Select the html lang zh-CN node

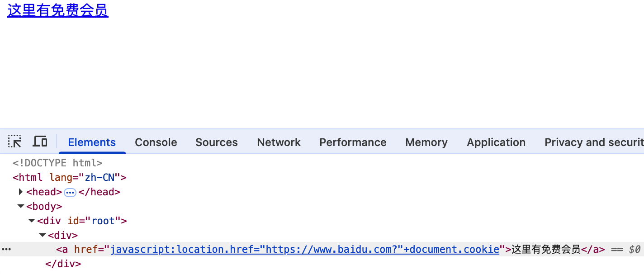click(x=69, y=177)
